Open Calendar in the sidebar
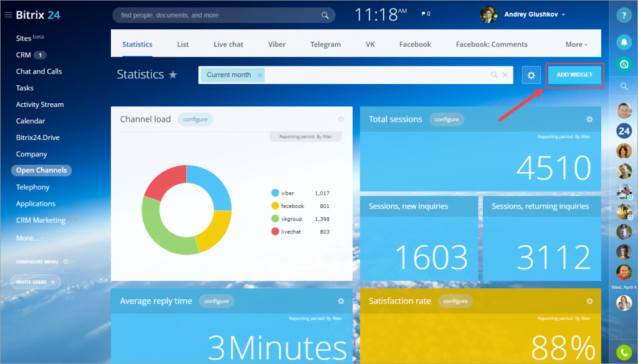 tap(31, 121)
